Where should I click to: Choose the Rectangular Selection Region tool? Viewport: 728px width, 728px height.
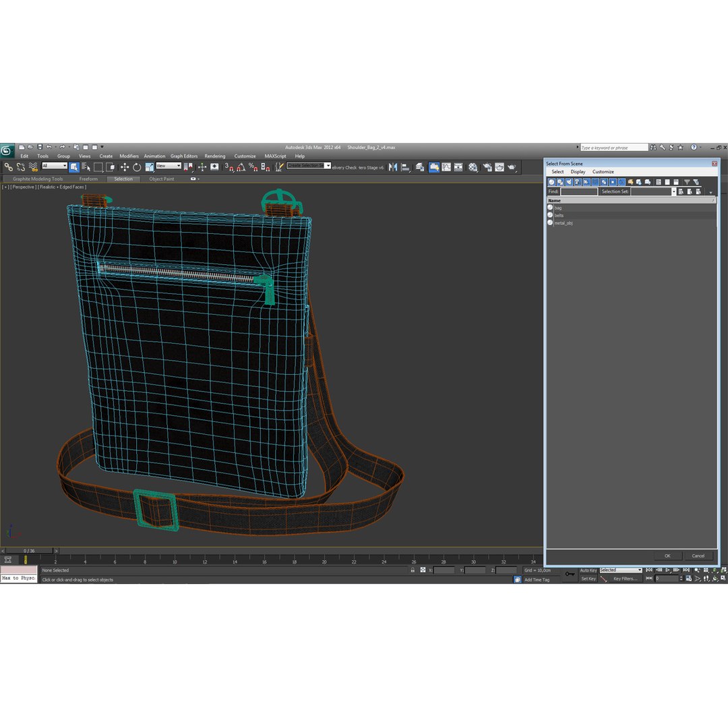98,167
